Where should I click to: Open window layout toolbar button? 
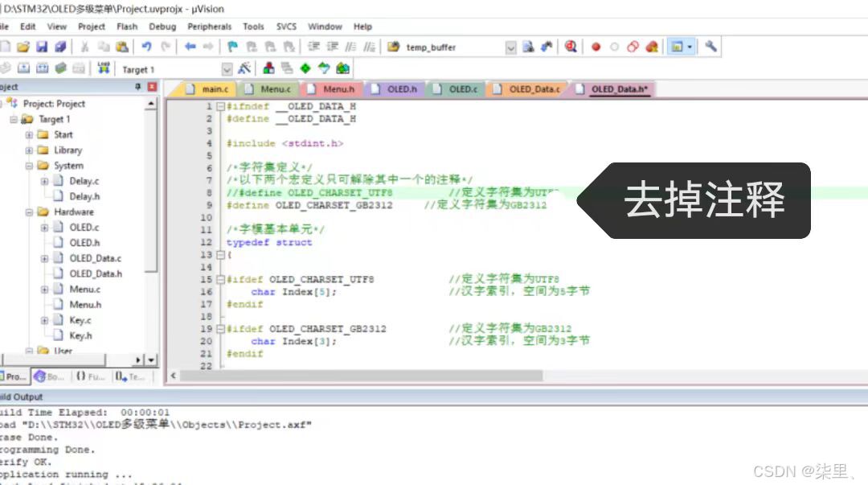tap(677, 47)
